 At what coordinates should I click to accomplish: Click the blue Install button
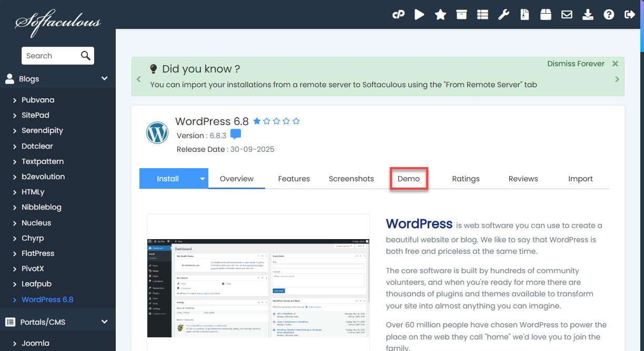click(x=168, y=179)
